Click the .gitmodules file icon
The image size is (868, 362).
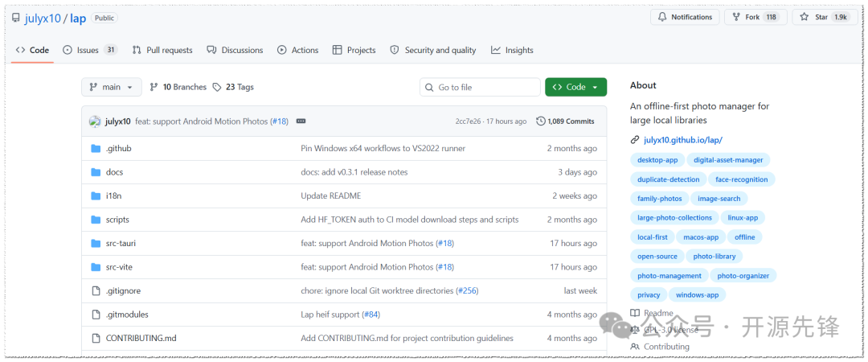(96, 315)
